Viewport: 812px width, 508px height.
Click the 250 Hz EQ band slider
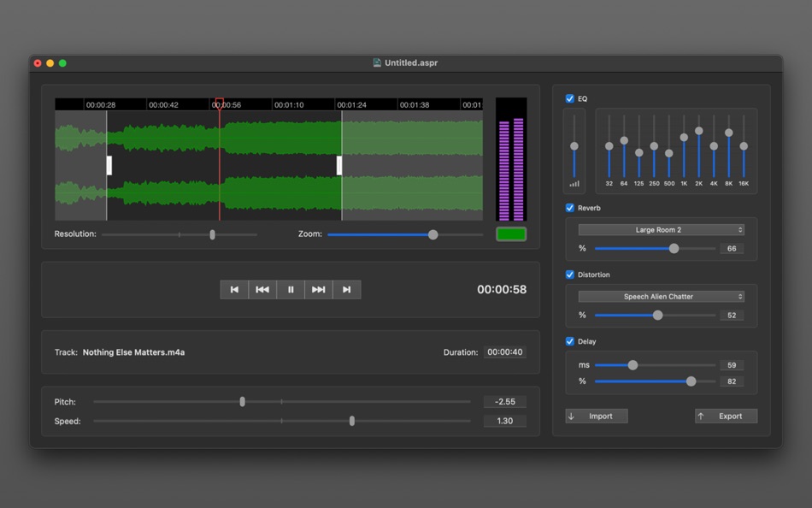click(654, 147)
